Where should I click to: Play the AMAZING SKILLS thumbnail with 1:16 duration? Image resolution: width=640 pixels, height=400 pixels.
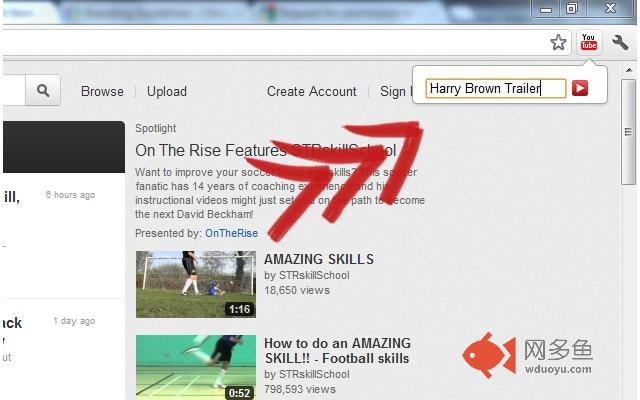click(x=196, y=284)
